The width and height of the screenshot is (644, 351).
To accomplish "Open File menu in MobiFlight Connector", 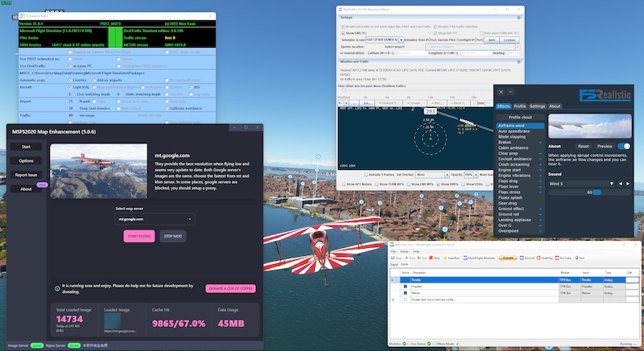I will (393, 251).
